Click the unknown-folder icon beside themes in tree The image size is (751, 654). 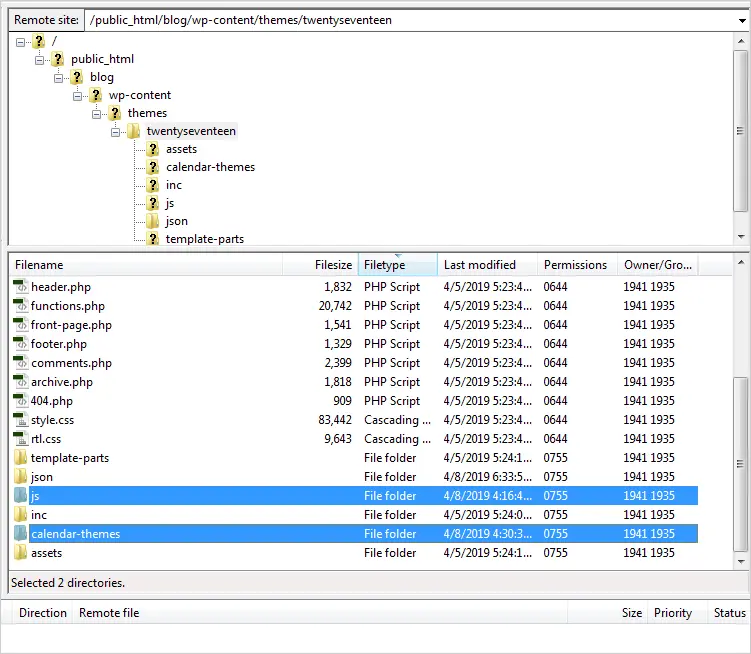[x=114, y=113]
